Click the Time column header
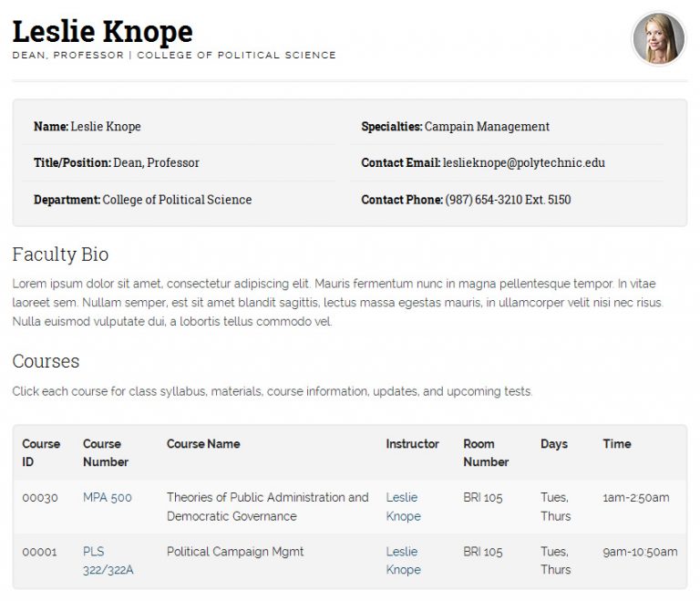This screenshot has height=601, width=700. coord(616,444)
